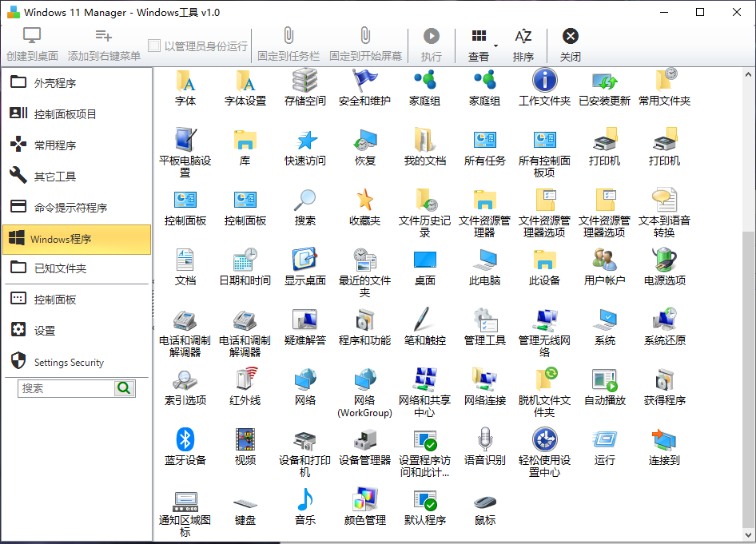Click 固定到任务栏 toolbar button

pos(288,45)
